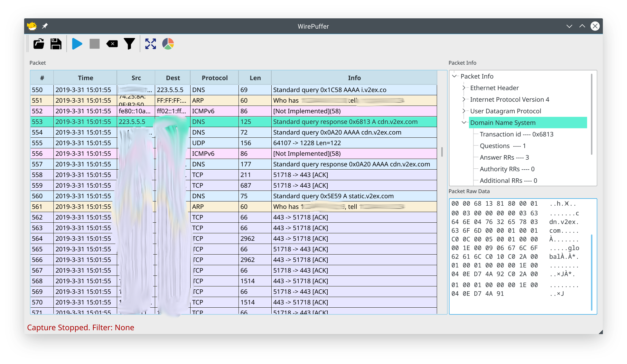
Task: Collapse the root Packet Info tree node
Action: pyautogui.click(x=454, y=76)
